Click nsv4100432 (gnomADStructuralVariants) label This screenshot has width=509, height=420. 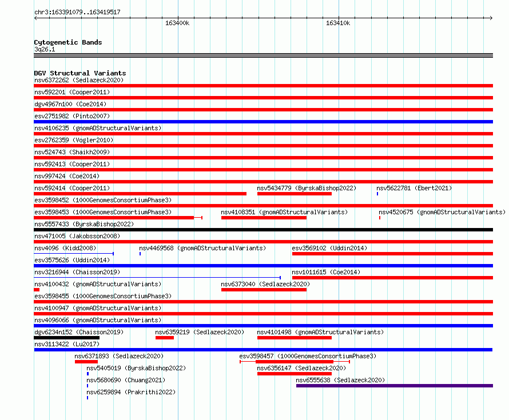[x=98, y=284]
